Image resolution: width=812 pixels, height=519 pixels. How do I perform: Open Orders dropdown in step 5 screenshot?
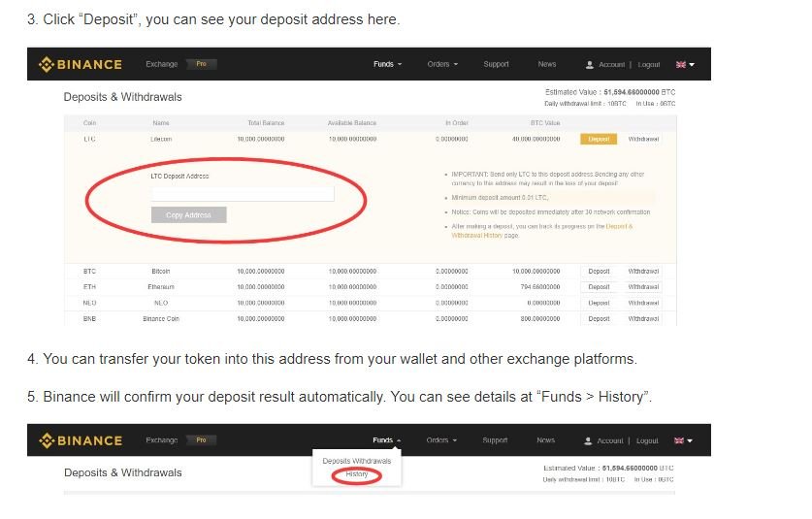coord(441,440)
